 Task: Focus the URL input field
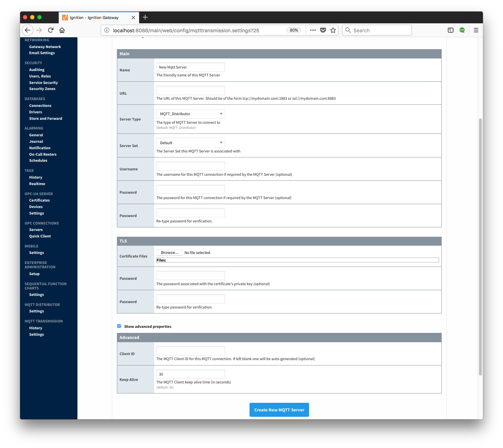pyautogui.click(x=191, y=90)
